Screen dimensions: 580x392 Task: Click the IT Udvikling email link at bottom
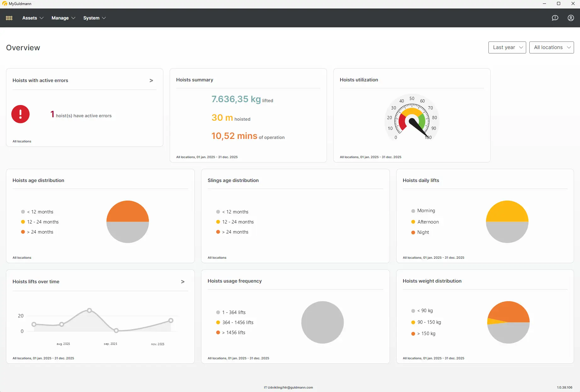point(288,387)
